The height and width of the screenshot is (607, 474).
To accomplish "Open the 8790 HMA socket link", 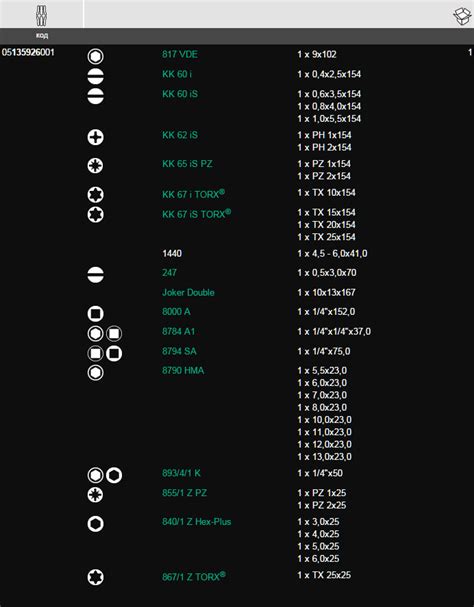I will tap(183, 370).
